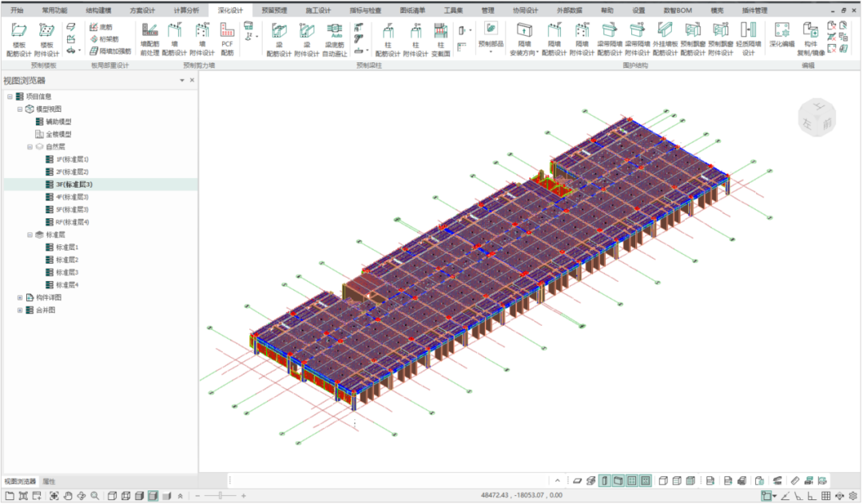The image size is (863, 504).
Task: Click the PCF配筋 tool
Action: click(227, 40)
